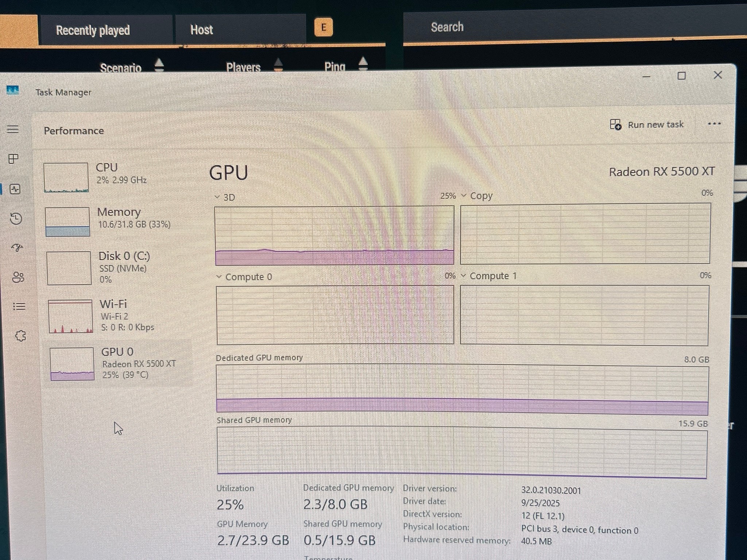
Task: Click the Task Manager app icon in title bar
Action: (x=13, y=90)
